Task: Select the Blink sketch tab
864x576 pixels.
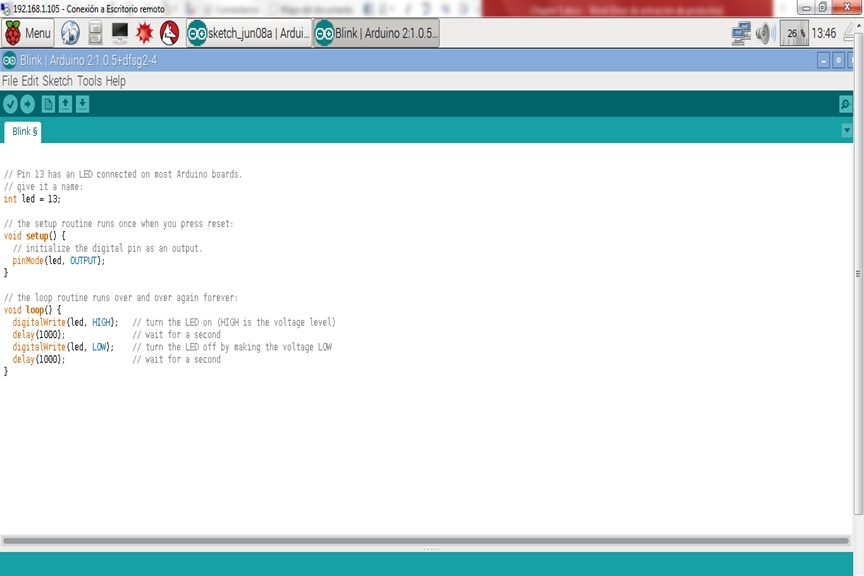Action: (x=23, y=132)
